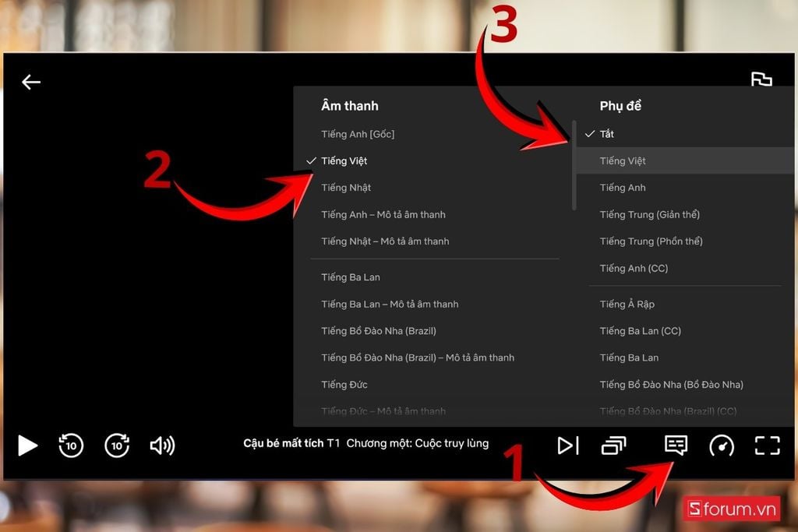This screenshot has height=532, width=798.
Task: Select Tiếng Việt subtitles
Action: [623, 160]
